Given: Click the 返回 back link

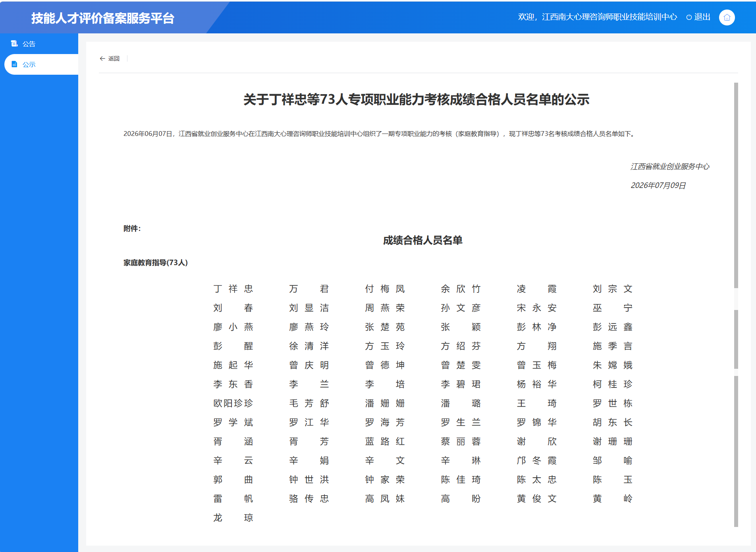Looking at the screenshot, I should tap(110, 58).
